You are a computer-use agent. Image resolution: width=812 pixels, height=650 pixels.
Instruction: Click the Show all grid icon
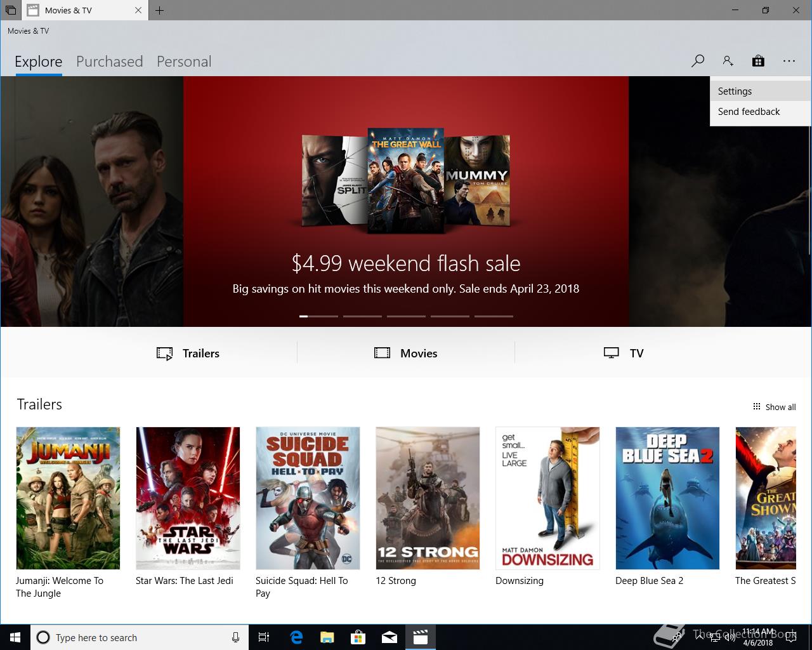click(756, 407)
